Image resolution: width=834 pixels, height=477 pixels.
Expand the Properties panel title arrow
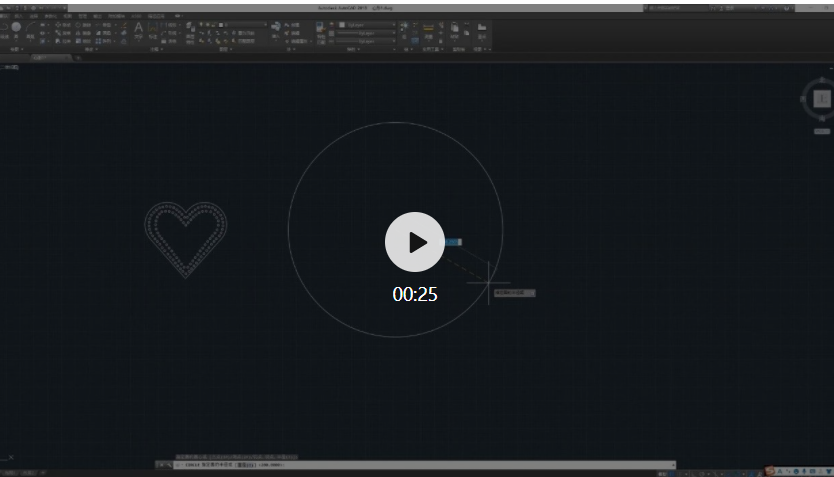pos(358,49)
